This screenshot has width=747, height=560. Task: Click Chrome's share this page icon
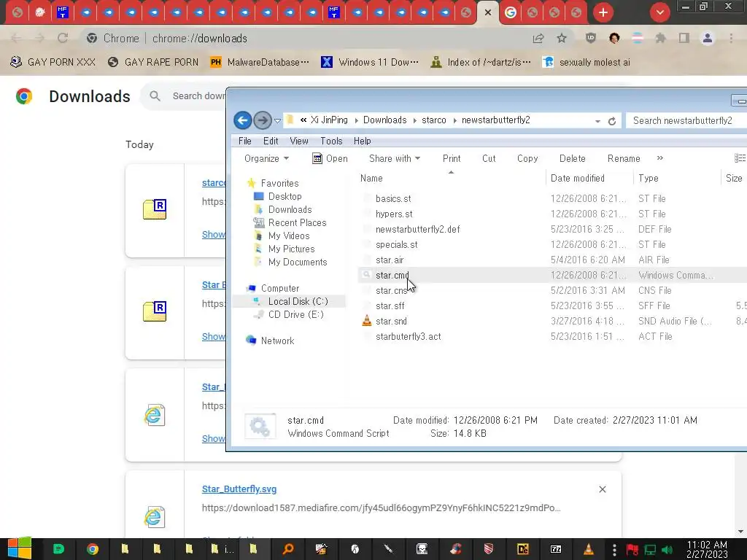coord(538,38)
